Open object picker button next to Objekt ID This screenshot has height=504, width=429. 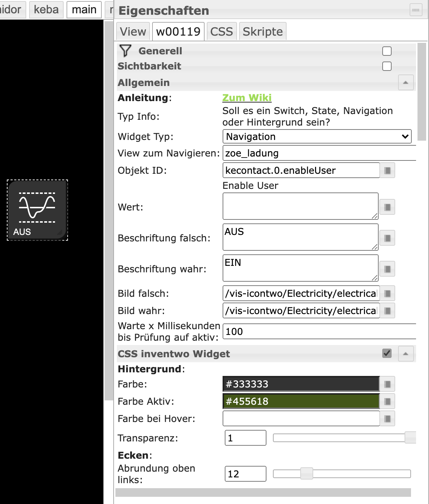pos(387,171)
